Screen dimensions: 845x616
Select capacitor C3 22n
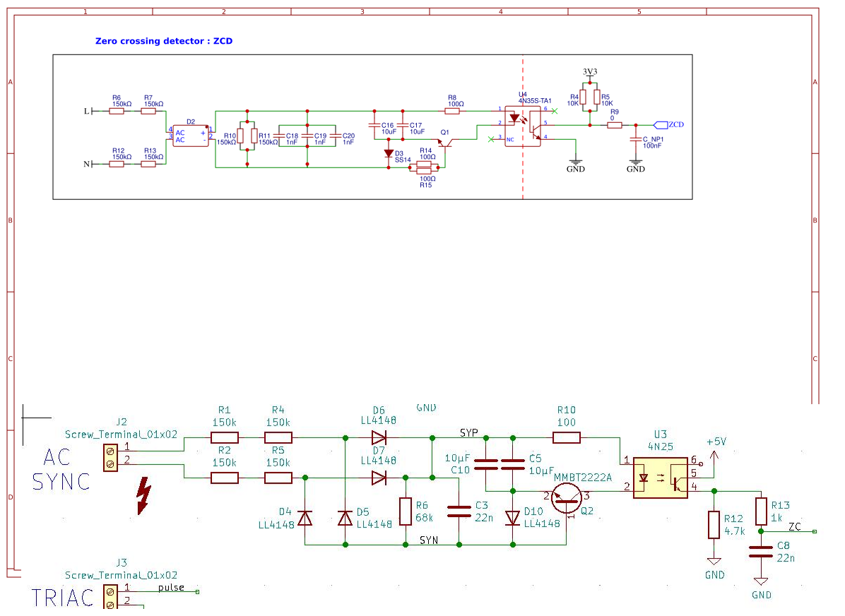coord(460,510)
